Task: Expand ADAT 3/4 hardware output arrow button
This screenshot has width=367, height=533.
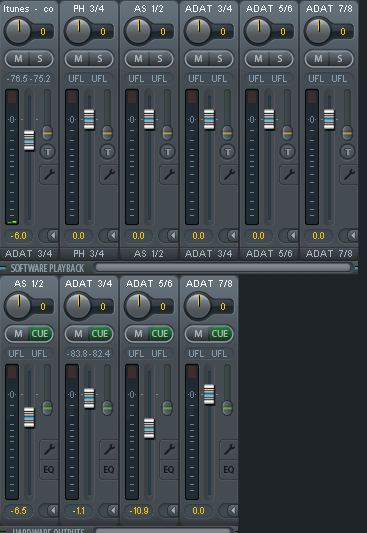Action: (109, 510)
